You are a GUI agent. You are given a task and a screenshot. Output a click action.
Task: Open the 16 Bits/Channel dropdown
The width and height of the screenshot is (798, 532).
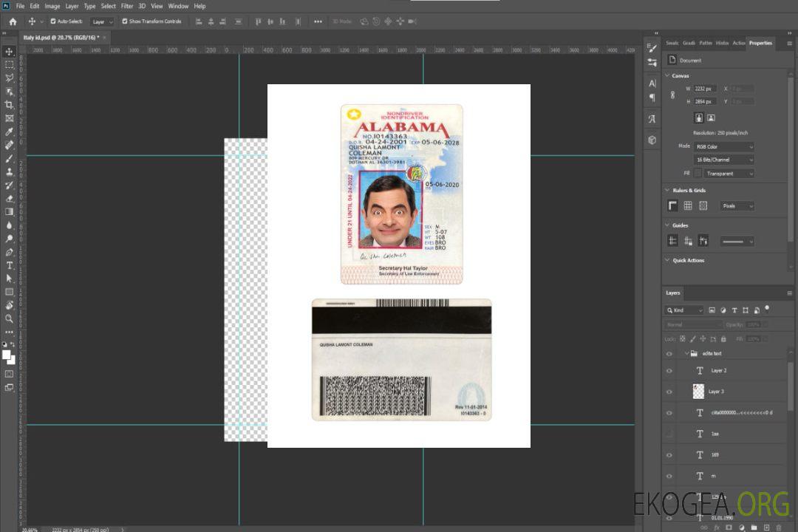click(x=723, y=160)
